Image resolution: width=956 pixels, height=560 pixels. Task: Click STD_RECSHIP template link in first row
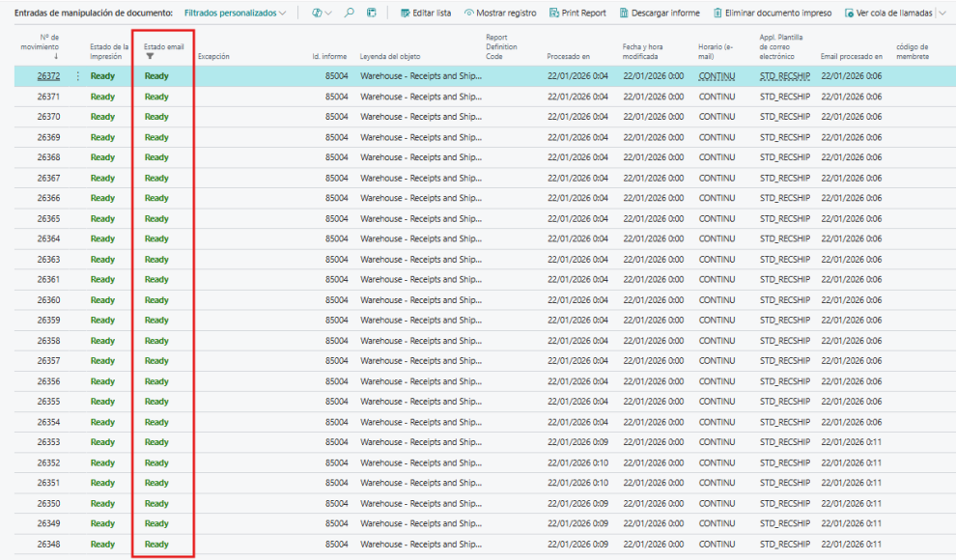pos(784,76)
